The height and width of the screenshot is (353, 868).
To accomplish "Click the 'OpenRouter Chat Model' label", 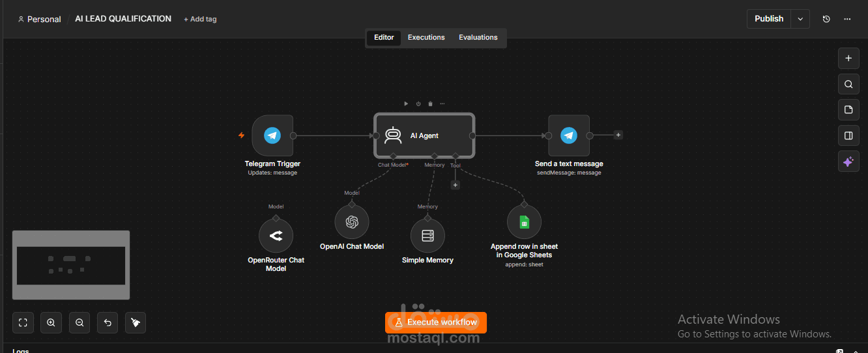I will click(x=276, y=264).
